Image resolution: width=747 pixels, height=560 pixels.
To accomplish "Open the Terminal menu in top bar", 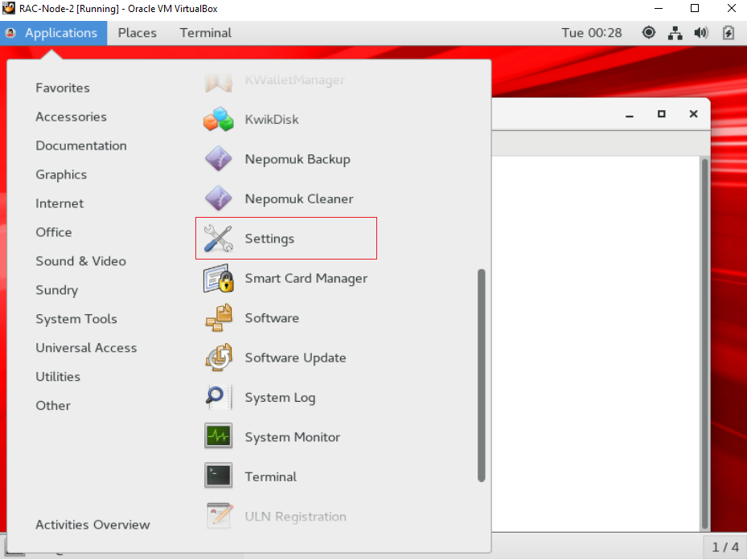I will pos(205,33).
